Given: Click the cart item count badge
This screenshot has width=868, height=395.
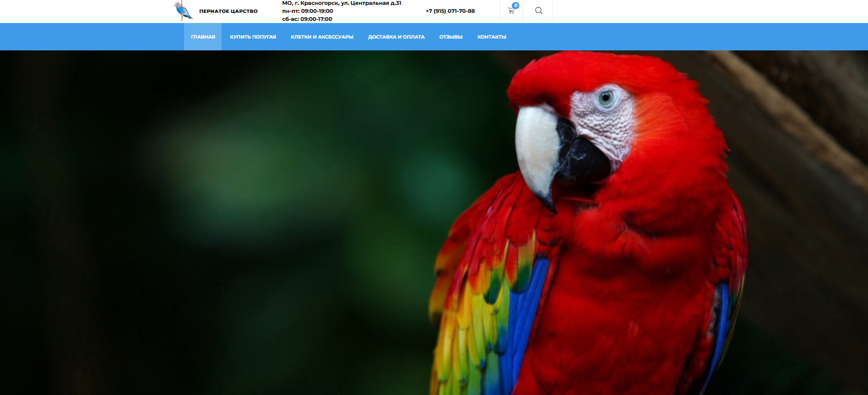Looking at the screenshot, I should [516, 5].
